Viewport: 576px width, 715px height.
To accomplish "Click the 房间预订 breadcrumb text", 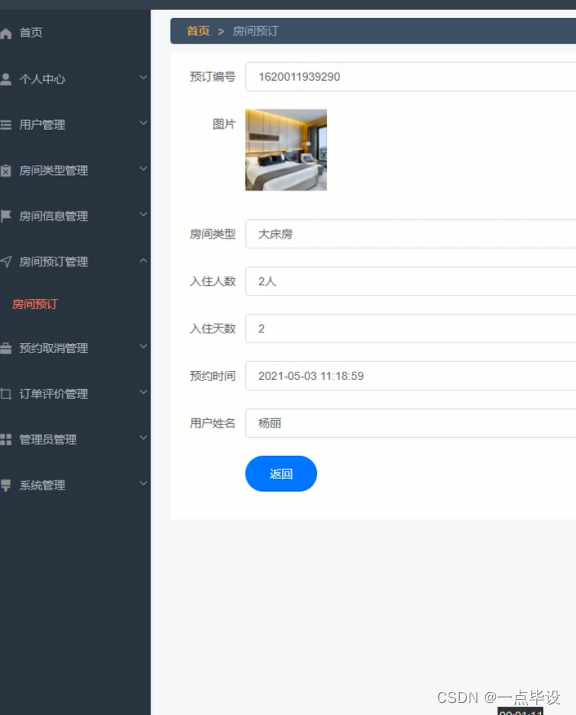I will coord(255,31).
